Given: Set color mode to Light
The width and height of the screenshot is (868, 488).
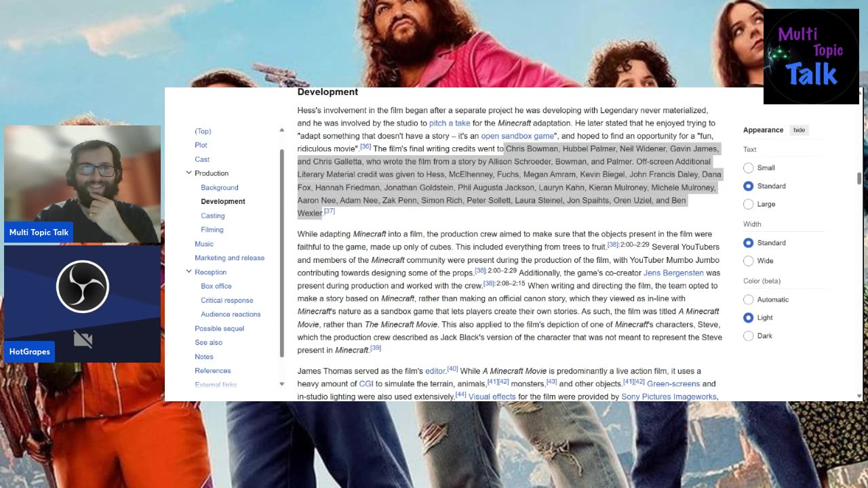Looking at the screenshot, I should [x=749, y=317].
